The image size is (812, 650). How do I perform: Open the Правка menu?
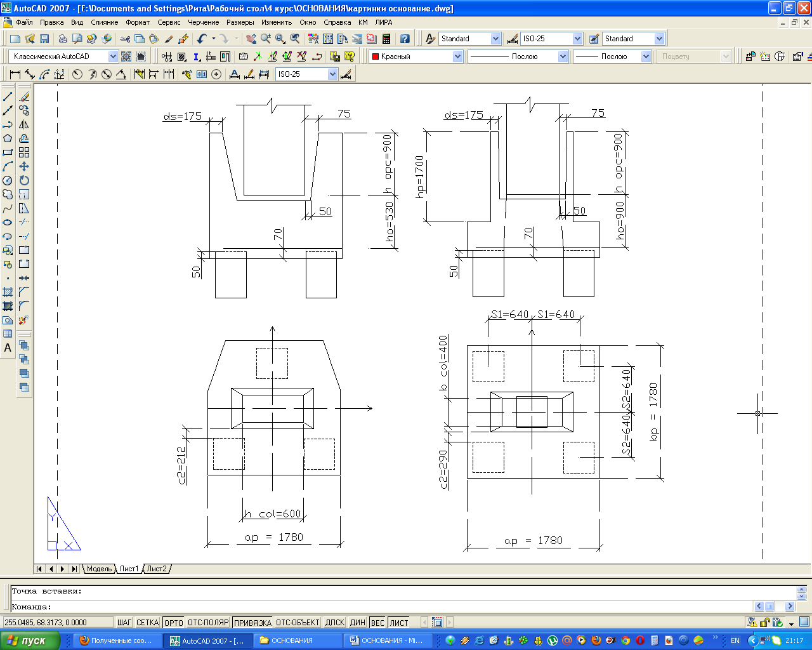pos(51,22)
